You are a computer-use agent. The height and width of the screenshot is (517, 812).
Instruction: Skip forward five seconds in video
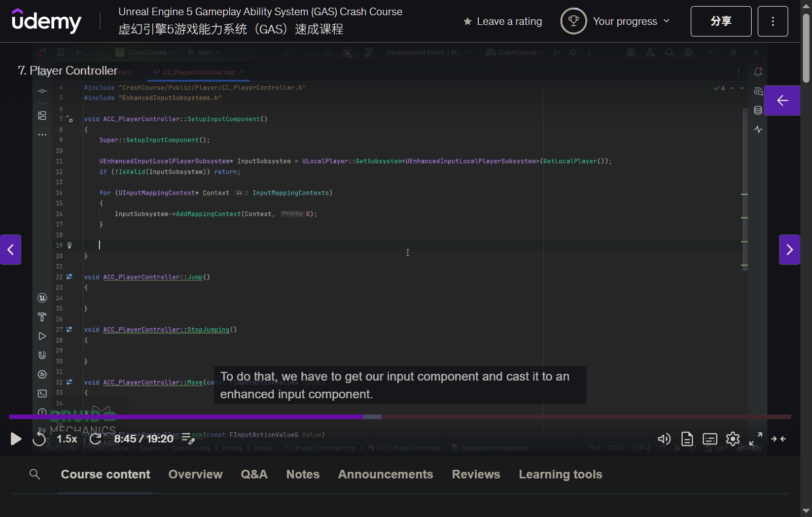tap(95, 439)
